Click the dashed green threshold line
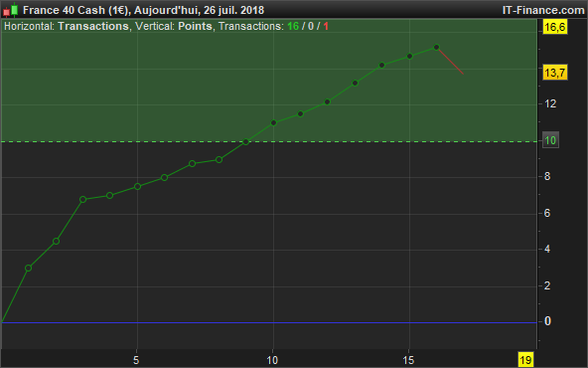Viewport: 588px width, 368px height. coord(269,142)
